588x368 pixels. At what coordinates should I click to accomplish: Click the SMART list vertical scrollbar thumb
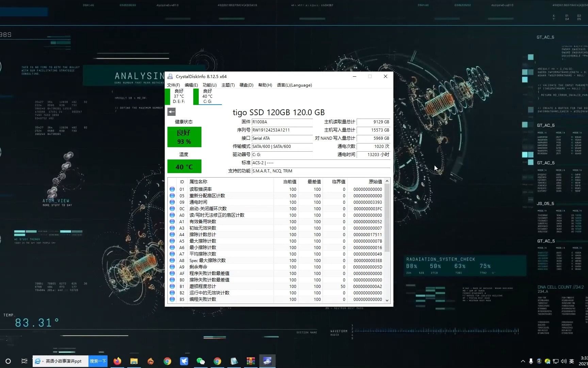[387, 218]
